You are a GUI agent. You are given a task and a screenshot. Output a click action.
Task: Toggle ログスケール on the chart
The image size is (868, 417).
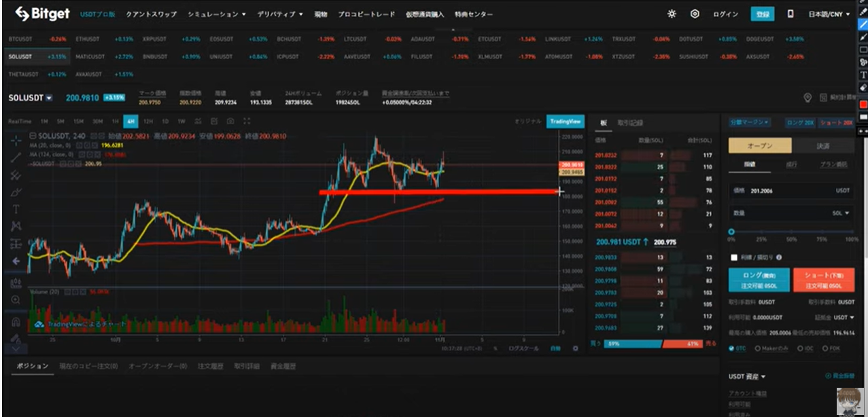pos(522,348)
